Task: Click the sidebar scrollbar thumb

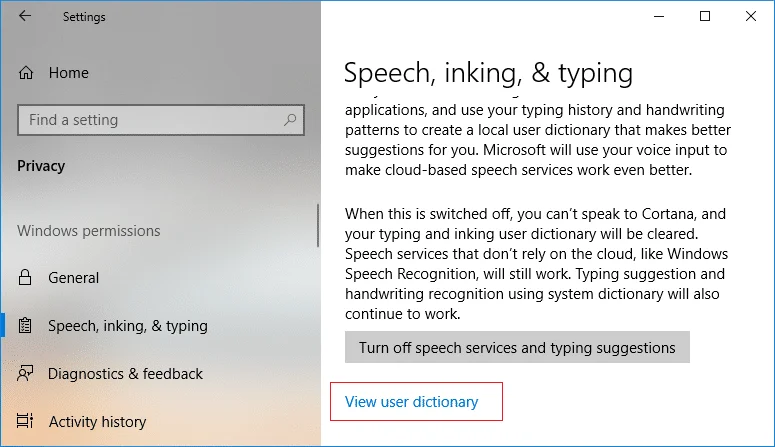Action: coord(318,225)
